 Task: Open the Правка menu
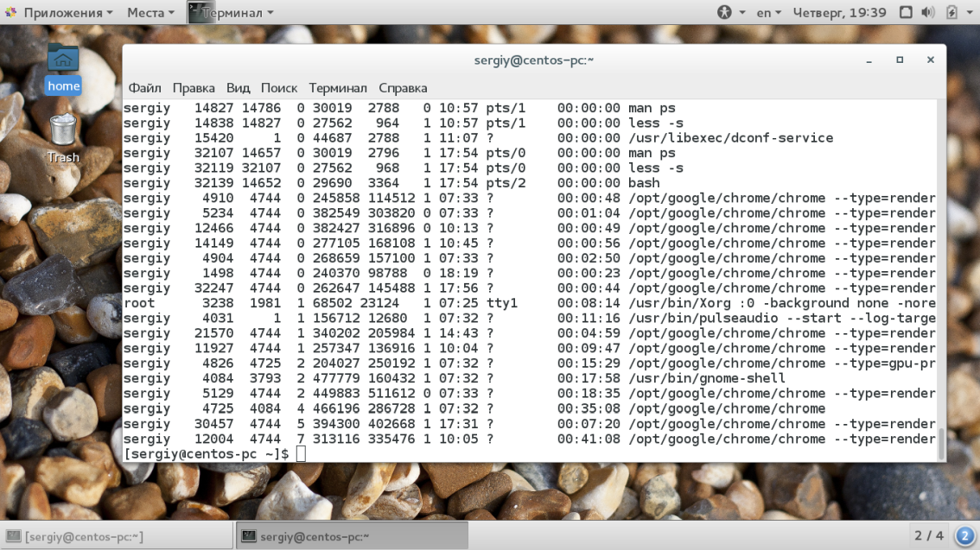click(194, 88)
